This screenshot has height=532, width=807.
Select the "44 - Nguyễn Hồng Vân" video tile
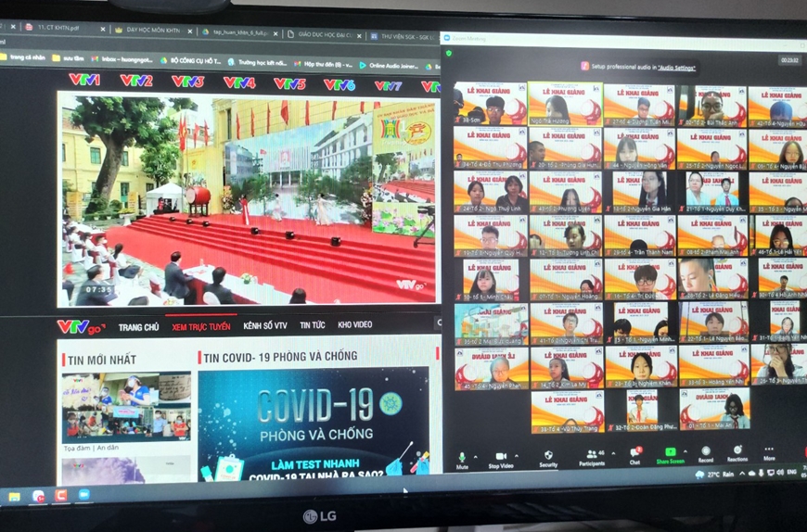click(x=639, y=148)
